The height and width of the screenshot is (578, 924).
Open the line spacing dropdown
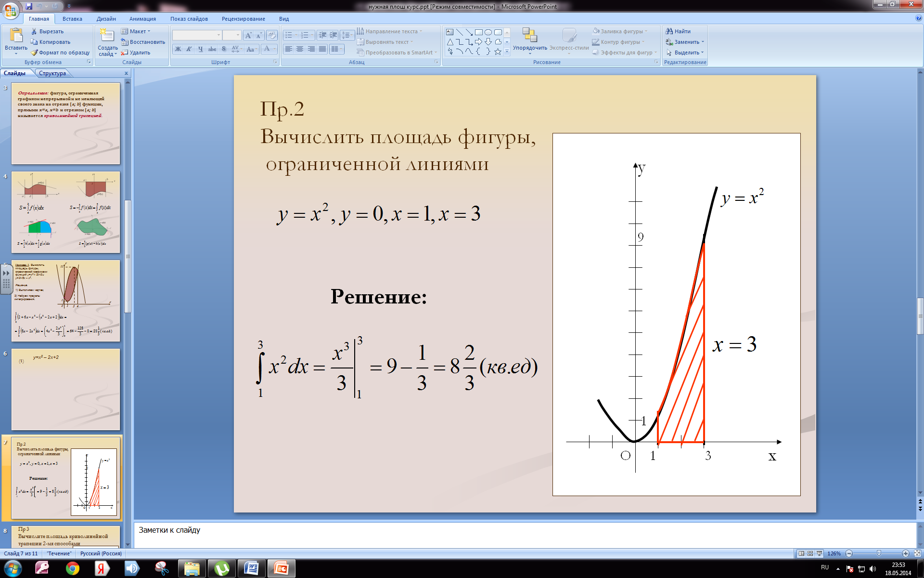[347, 35]
